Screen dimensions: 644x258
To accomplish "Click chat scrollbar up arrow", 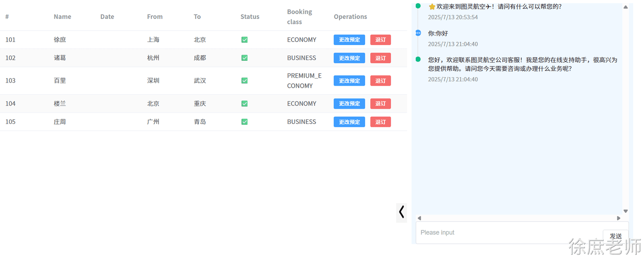I will 625,7.
